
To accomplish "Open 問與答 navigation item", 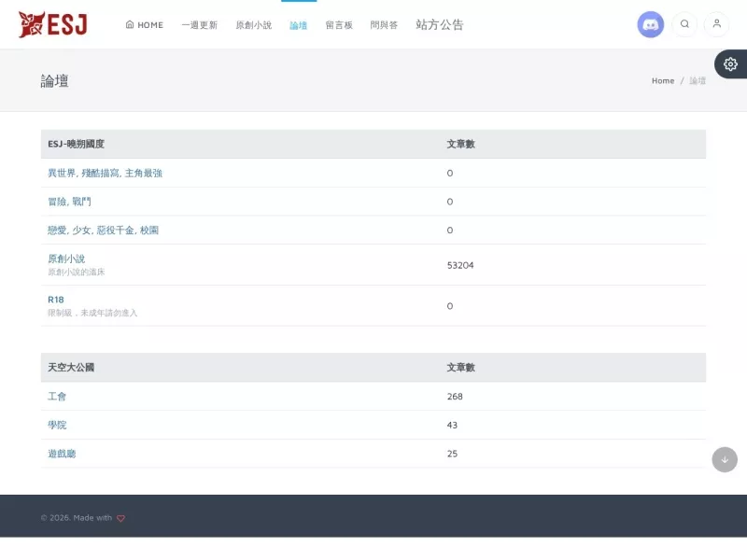I will coord(384,25).
